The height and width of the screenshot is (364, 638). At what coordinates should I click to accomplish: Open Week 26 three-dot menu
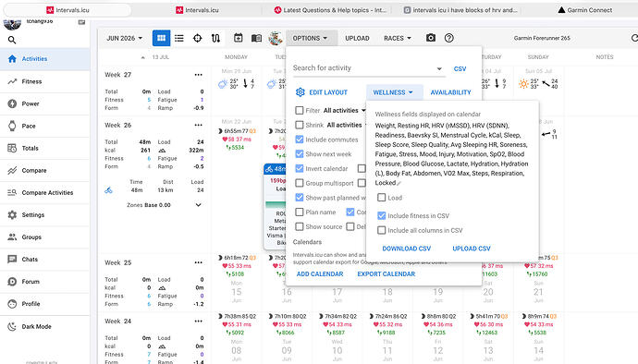tap(198, 126)
